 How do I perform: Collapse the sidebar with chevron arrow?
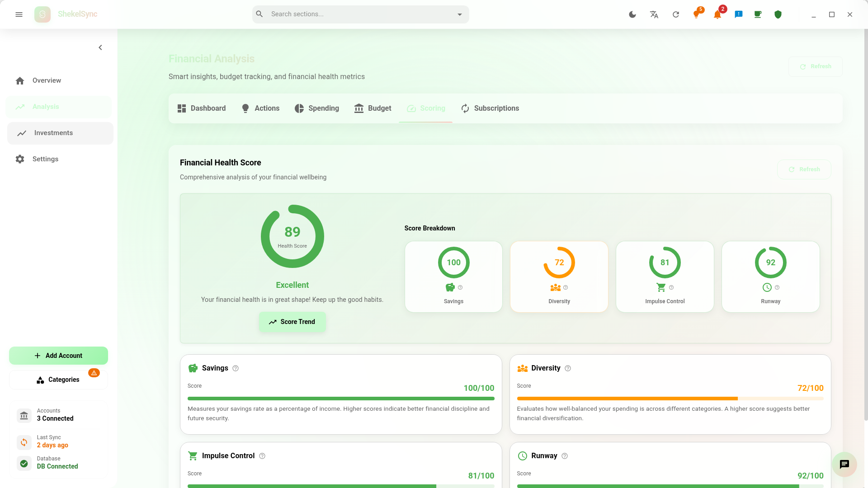(100, 47)
